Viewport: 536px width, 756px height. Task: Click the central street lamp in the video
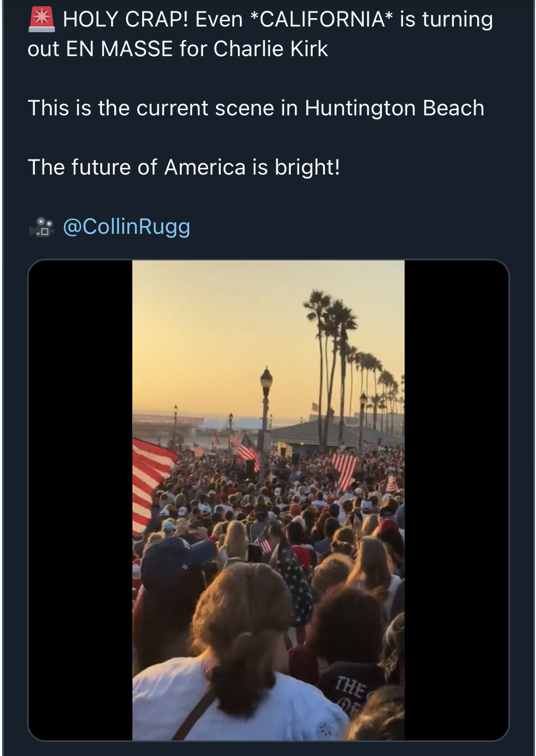266,395
